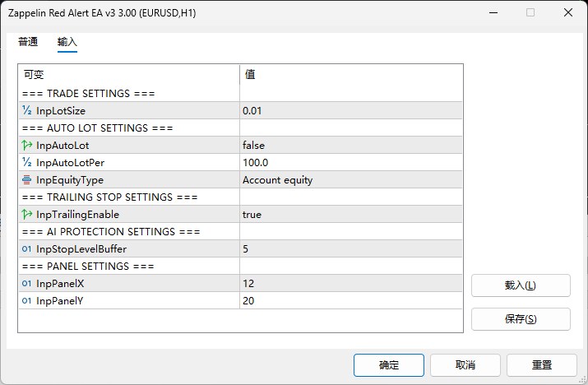Click the integer icon beside InpPanelY
Screen dimensions: 588x385
tap(26, 300)
